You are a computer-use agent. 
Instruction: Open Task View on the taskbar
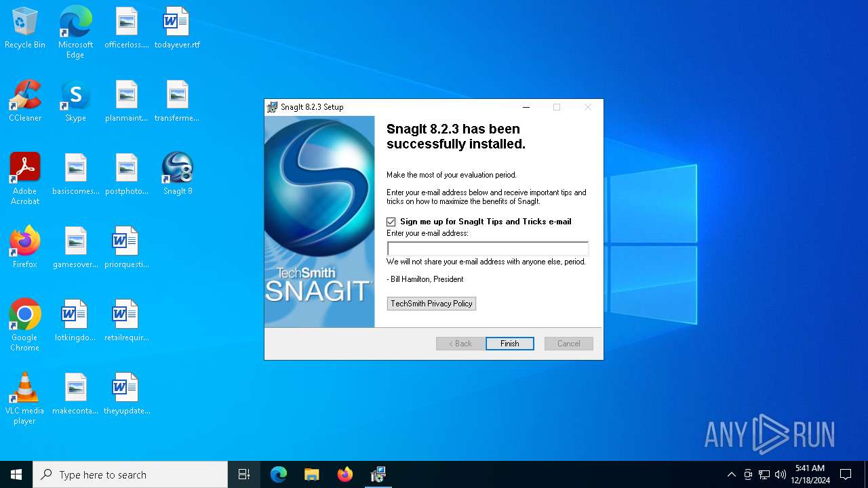tap(244, 474)
